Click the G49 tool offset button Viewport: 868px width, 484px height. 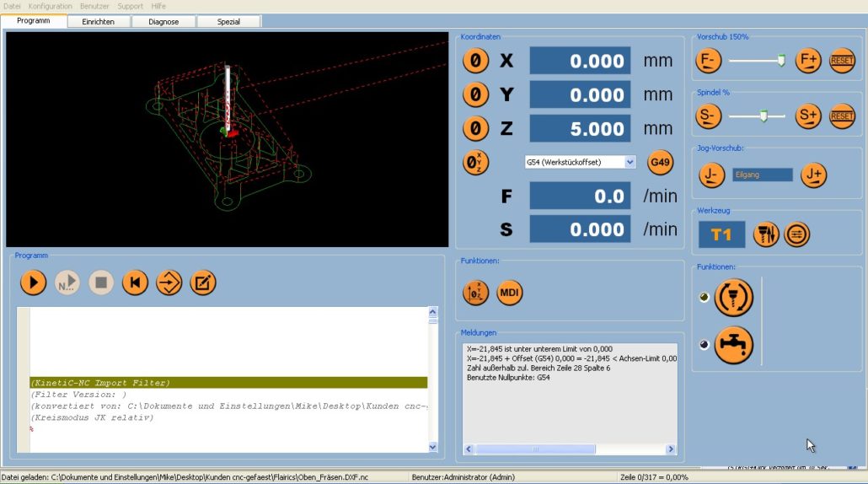tap(660, 162)
